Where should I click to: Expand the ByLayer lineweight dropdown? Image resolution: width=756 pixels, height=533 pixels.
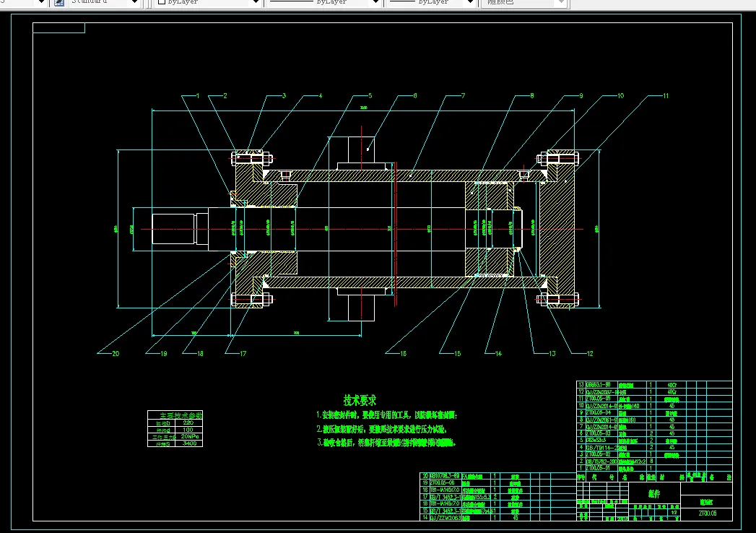click(x=470, y=2)
